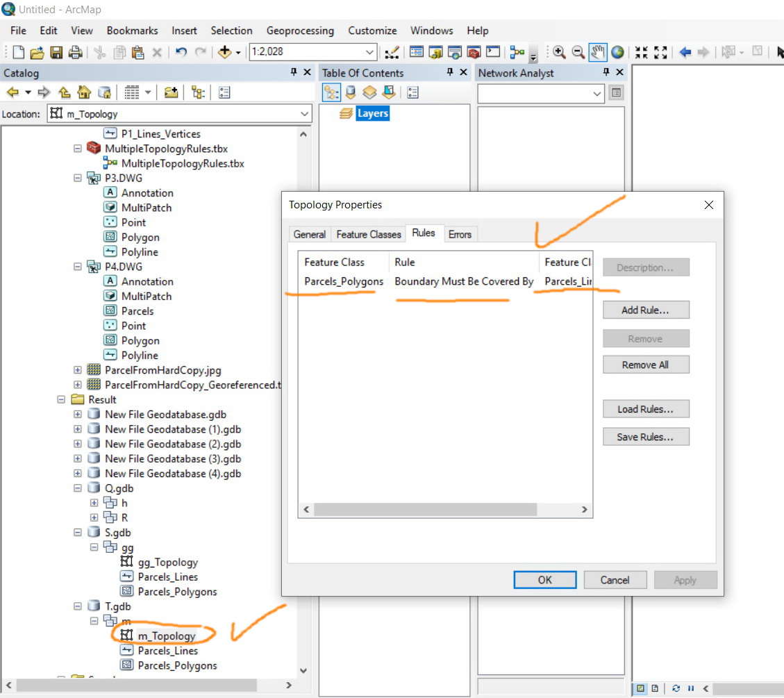The image size is (784, 698).
Task: Collapse the P4.DWG tree node
Action: 78,267
